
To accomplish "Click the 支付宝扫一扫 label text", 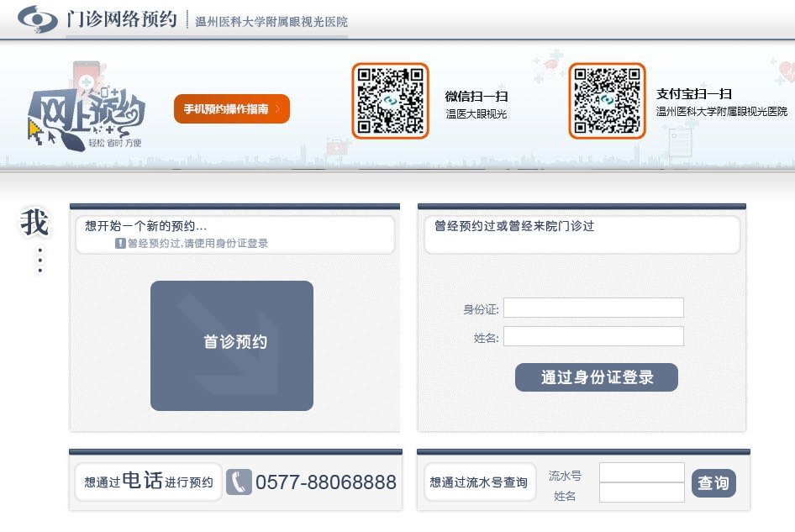I will click(693, 94).
